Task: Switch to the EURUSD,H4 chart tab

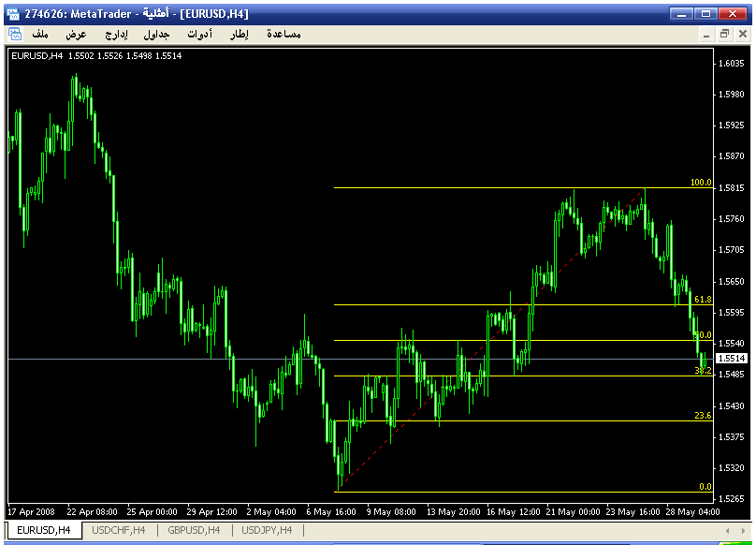Action: 44,530
